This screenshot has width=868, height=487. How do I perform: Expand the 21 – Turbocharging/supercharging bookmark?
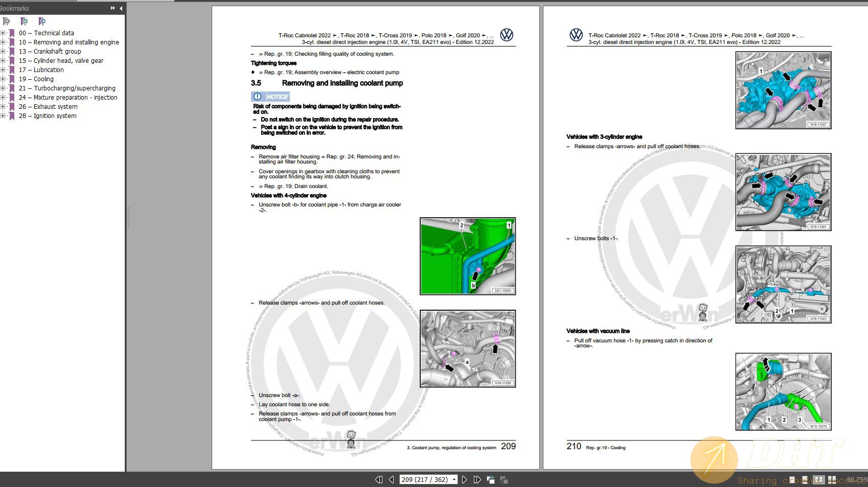pos(3,88)
